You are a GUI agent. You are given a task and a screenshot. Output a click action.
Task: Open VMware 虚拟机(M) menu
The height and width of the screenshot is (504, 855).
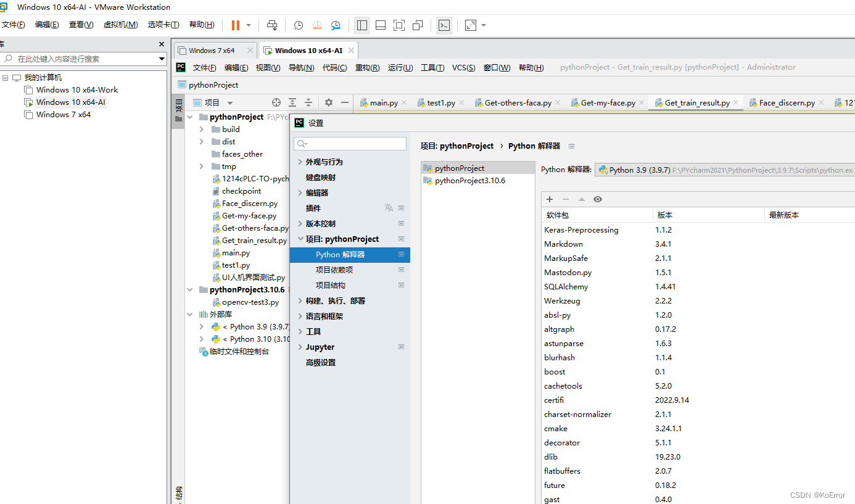click(120, 25)
